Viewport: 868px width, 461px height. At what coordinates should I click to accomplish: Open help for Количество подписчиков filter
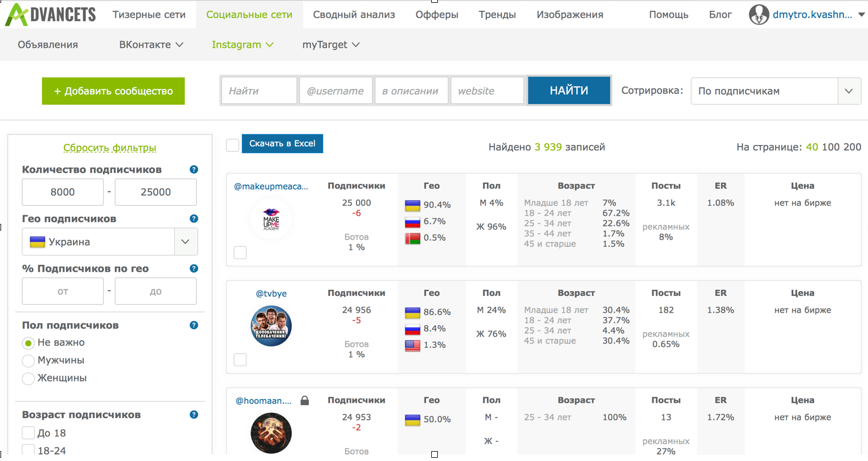coord(194,170)
